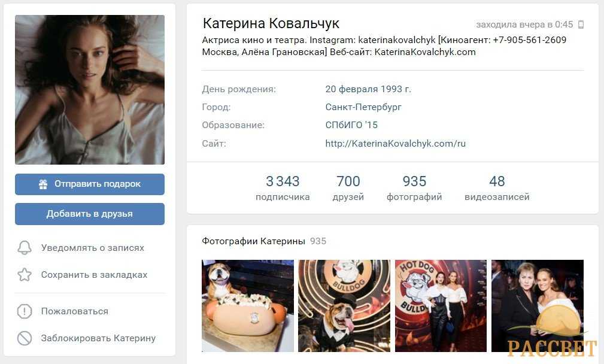Open the profile avatar photo
The height and width of the screenshot is (364, 604).
coord(90,90)
